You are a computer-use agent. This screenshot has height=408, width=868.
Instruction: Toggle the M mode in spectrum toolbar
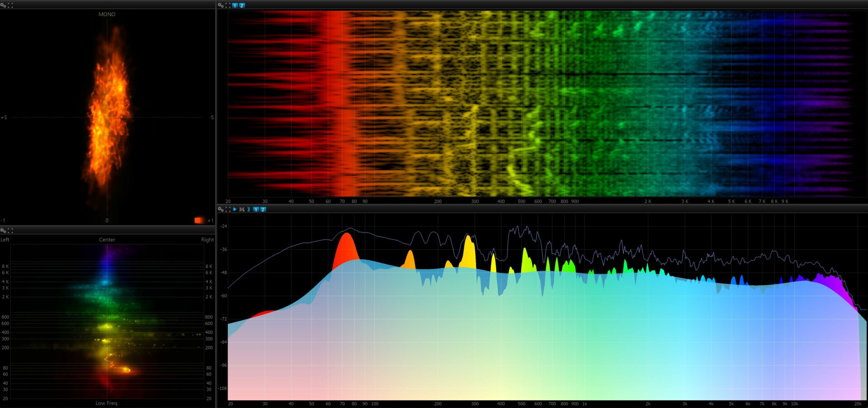pyautogui.click(x=242, y=209)
